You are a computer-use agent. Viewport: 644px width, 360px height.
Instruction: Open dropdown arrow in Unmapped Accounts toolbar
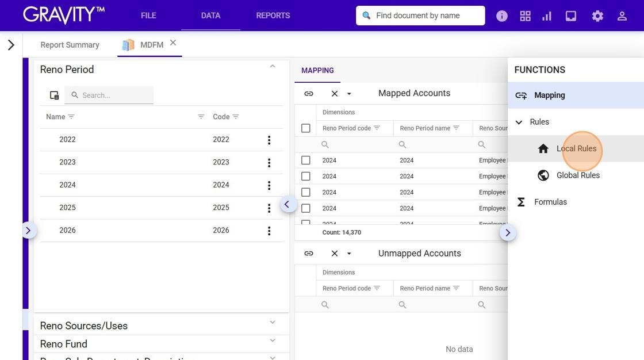(x=349, y=254)
